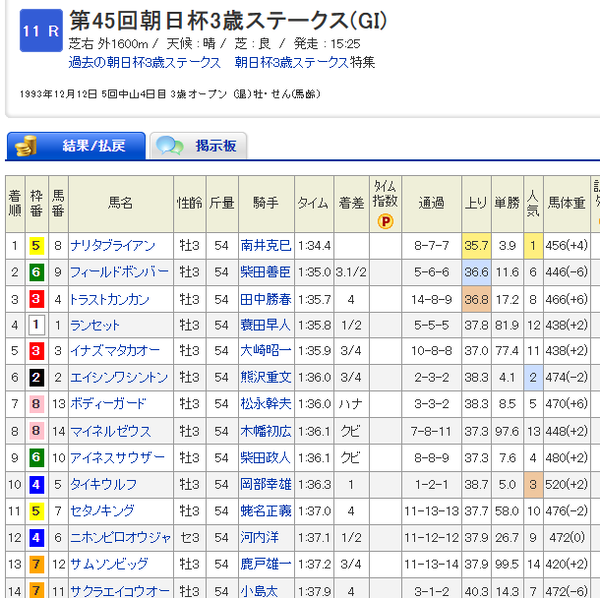The image size is (600, 598).
Task: Open horse トラストカンカン page
Action: pyautogui.click(x=109, y=299)
